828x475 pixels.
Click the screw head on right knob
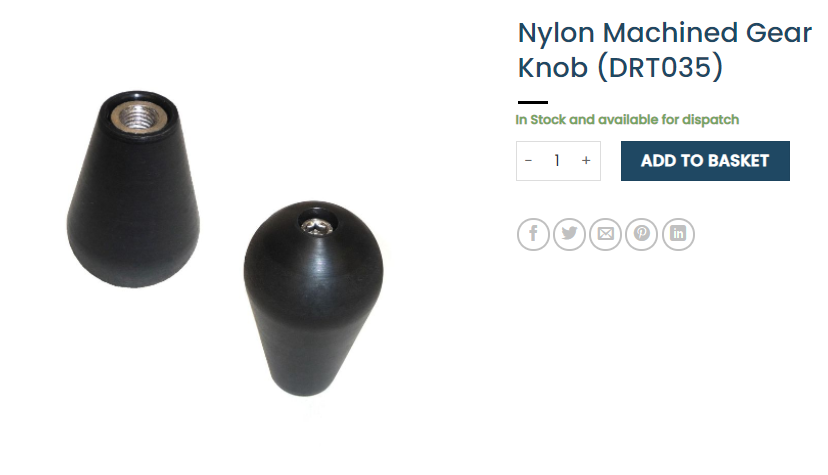[316, 226]
